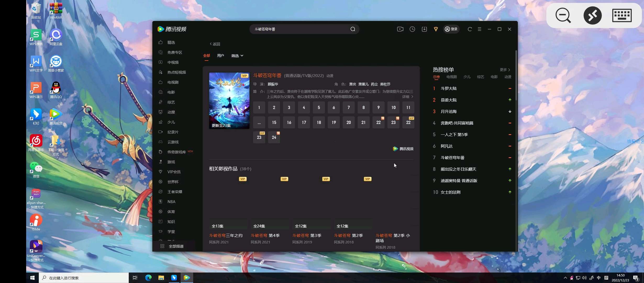The width and height of the screenshot is (644, 283).
Task: Open the watch history clock icon
Action: [x=412, y=29]
